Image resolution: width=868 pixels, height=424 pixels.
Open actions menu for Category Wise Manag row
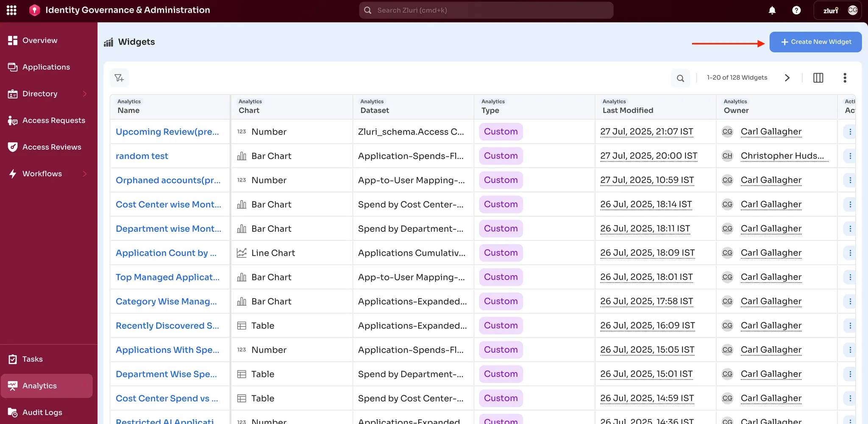pos(850,301)
